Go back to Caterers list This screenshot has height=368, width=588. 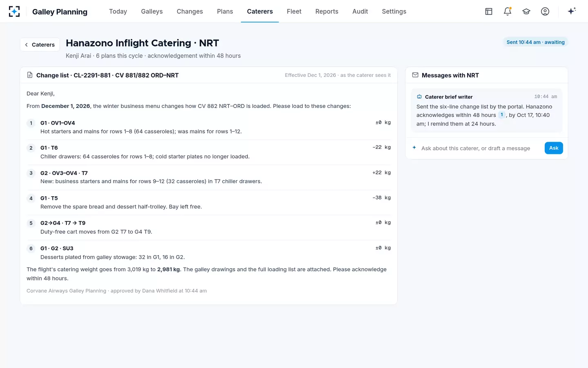pyautogui.click(x=40, y=45)
